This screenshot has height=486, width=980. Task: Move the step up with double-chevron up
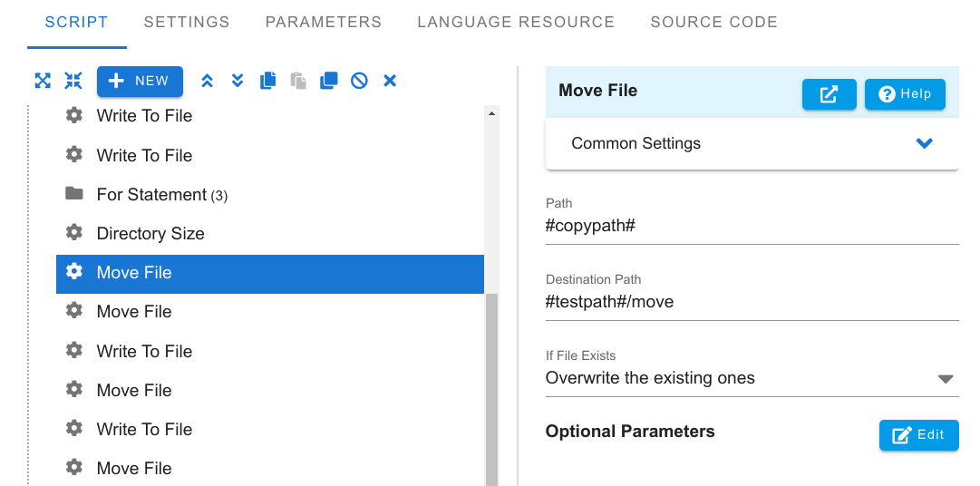coord(207,81)
